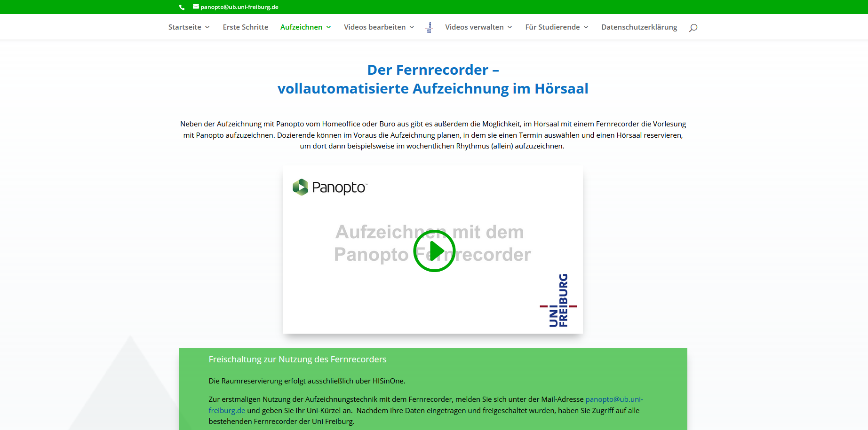The height and width of the screenshot is (430, 868).
Task: Open Videos verwalten menu item
Action: click(475, 27)
